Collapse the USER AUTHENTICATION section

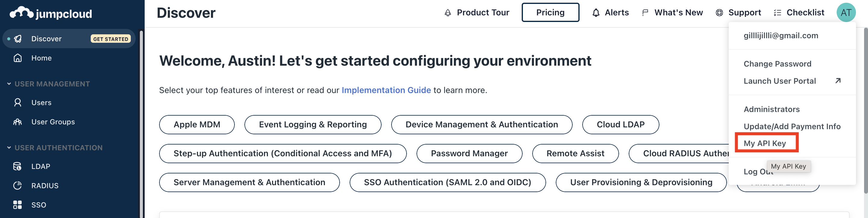[x=9, y=148]
